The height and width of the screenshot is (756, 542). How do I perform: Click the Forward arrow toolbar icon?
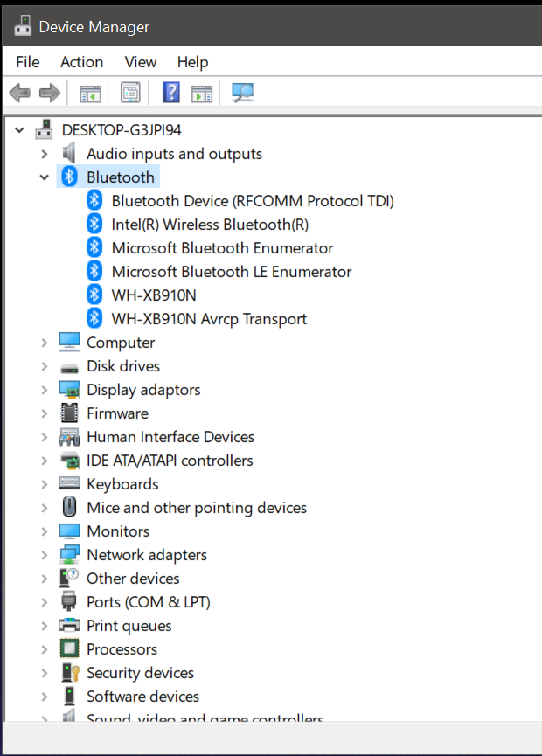pos(50,92)
